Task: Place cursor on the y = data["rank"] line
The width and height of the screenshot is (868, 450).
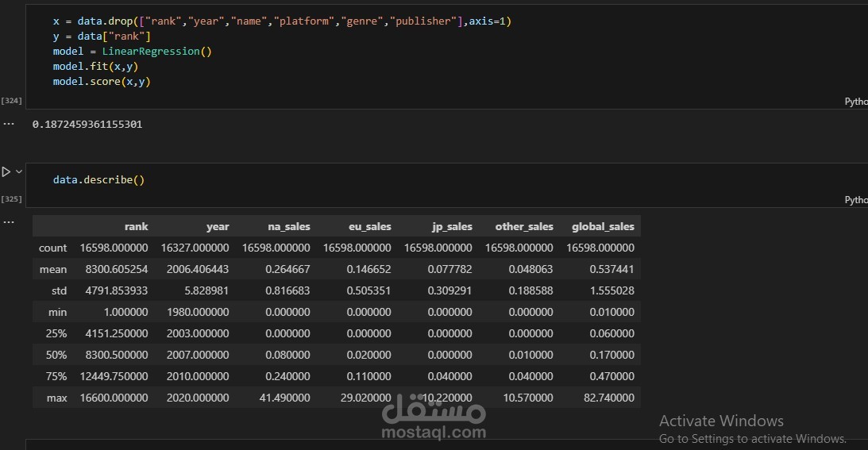Action: click(102, 37)
